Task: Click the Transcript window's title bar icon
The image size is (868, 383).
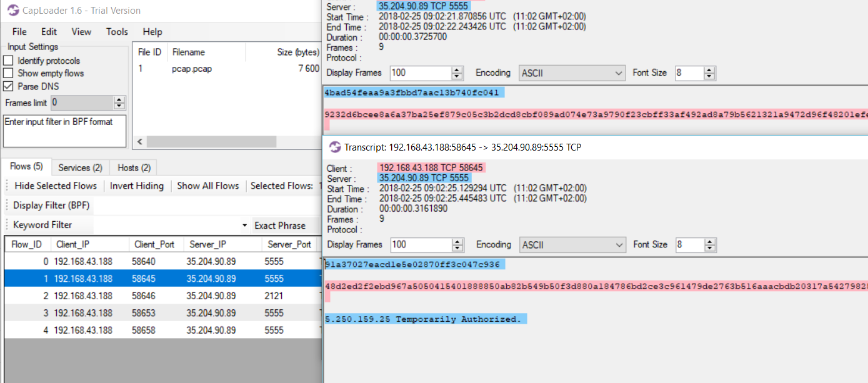Action: click(335, 147)
